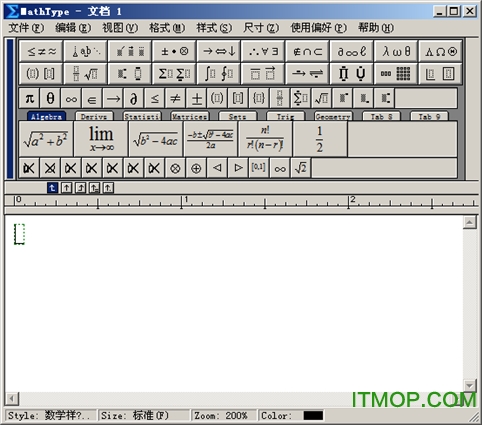Insert the quadratic formula template
Viewport: 482px width, 425px height.
[210, 139]
